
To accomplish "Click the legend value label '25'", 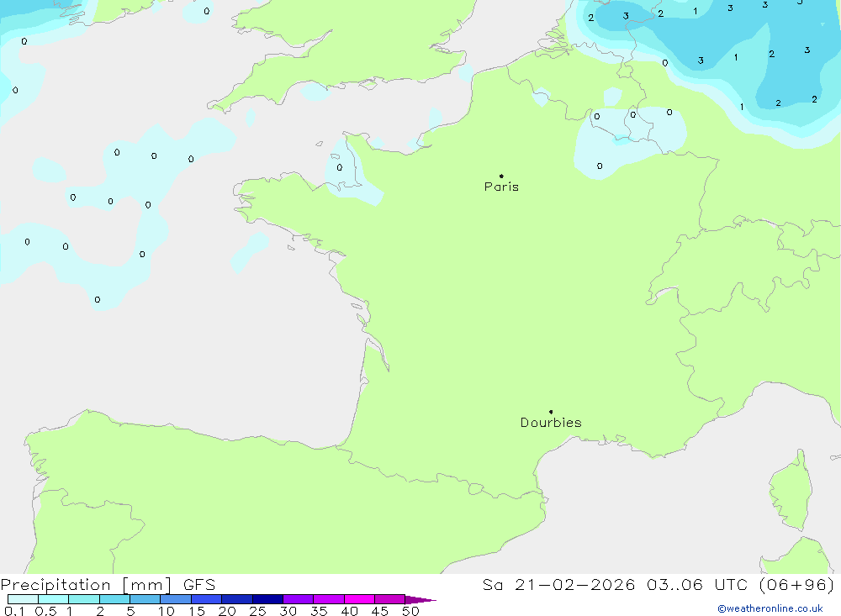I will point(258,611).
